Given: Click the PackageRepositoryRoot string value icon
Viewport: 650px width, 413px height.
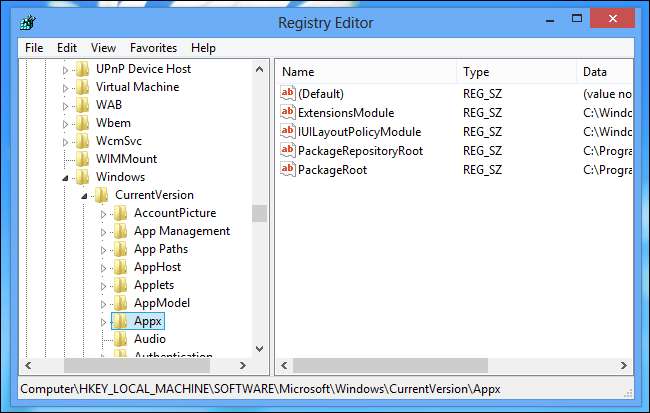Looking at the screenshot, I should pyautogui.click(x=287, y=151).
